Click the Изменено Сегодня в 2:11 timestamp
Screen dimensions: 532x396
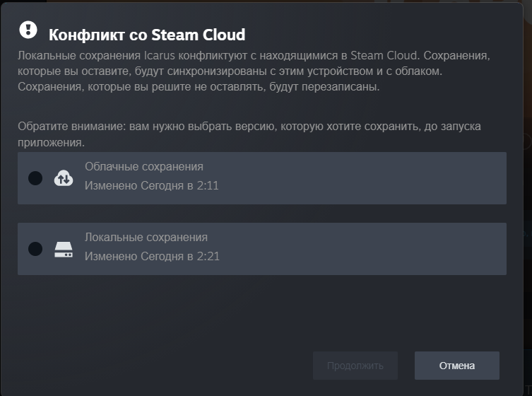[x=151, y=186]
